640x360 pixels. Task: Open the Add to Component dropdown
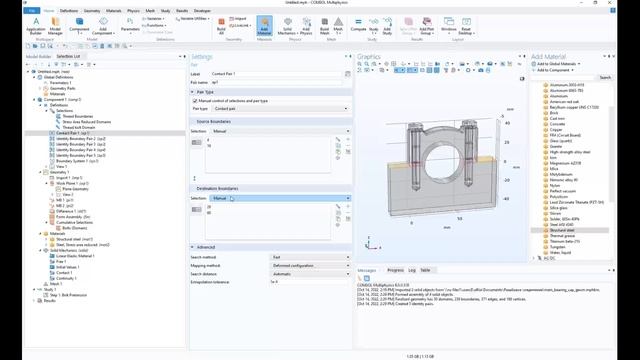click(553, 70)
